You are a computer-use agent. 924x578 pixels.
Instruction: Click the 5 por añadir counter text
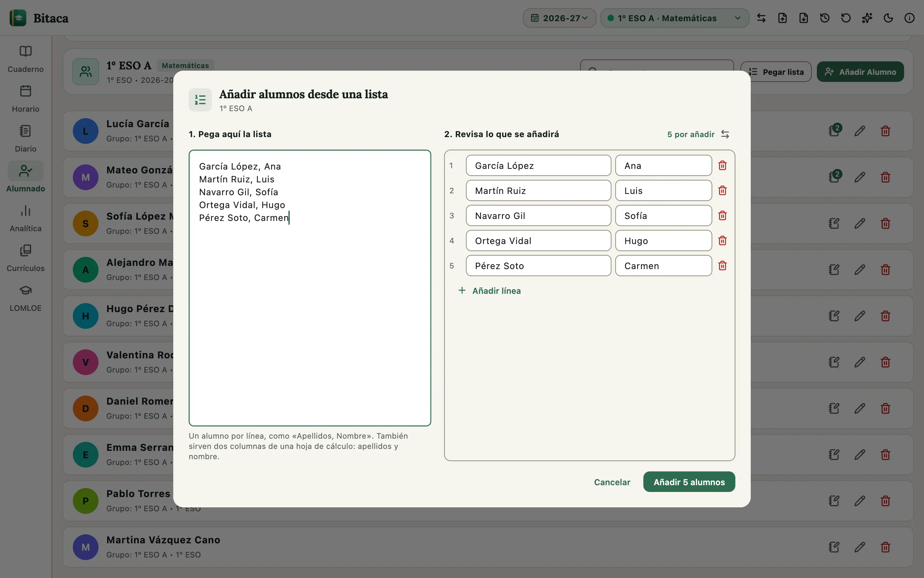pyautogui.click(x=691, y=134)
